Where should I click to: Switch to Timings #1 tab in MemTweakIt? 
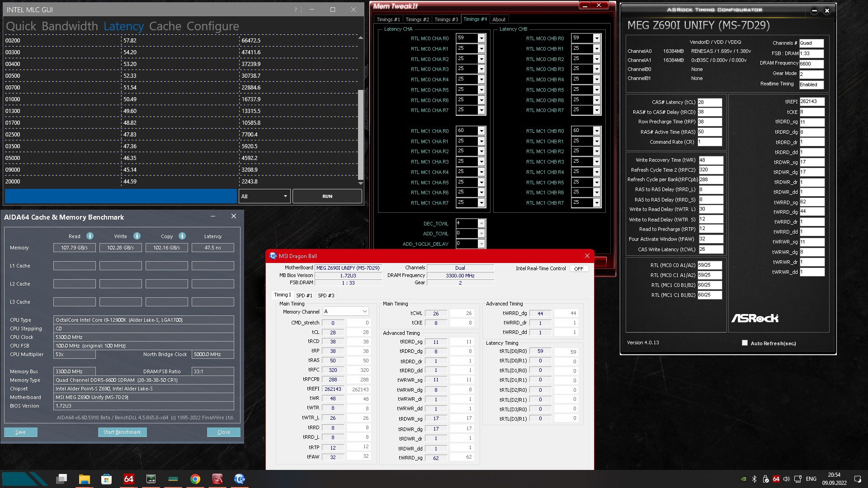click(388, 19)
